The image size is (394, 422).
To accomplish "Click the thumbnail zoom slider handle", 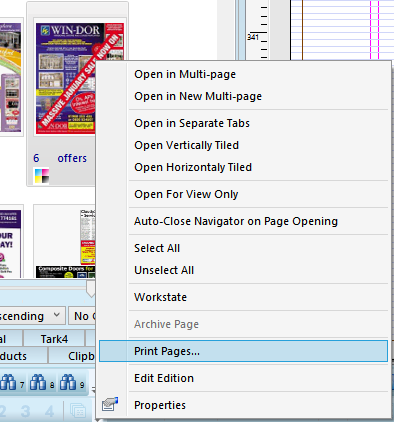I will click(91, 289).
